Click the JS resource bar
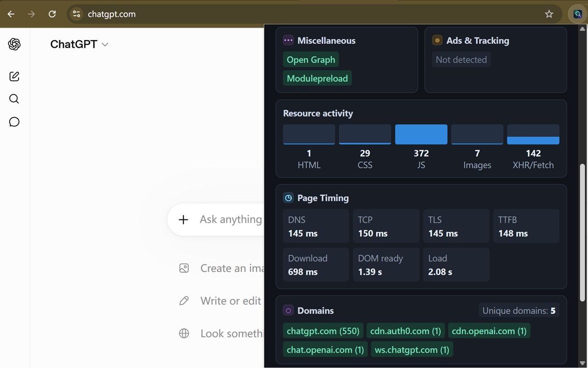 tap(421, 134)
